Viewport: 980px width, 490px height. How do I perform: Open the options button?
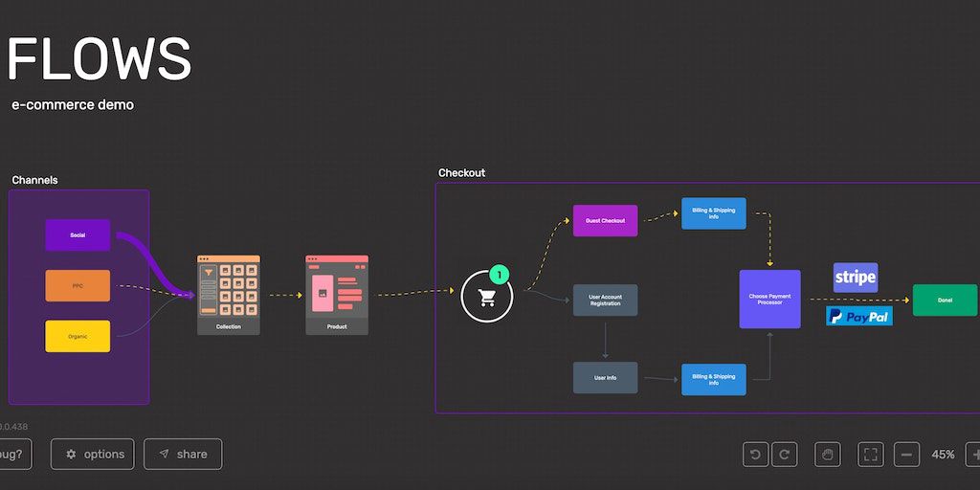(93, 454)
